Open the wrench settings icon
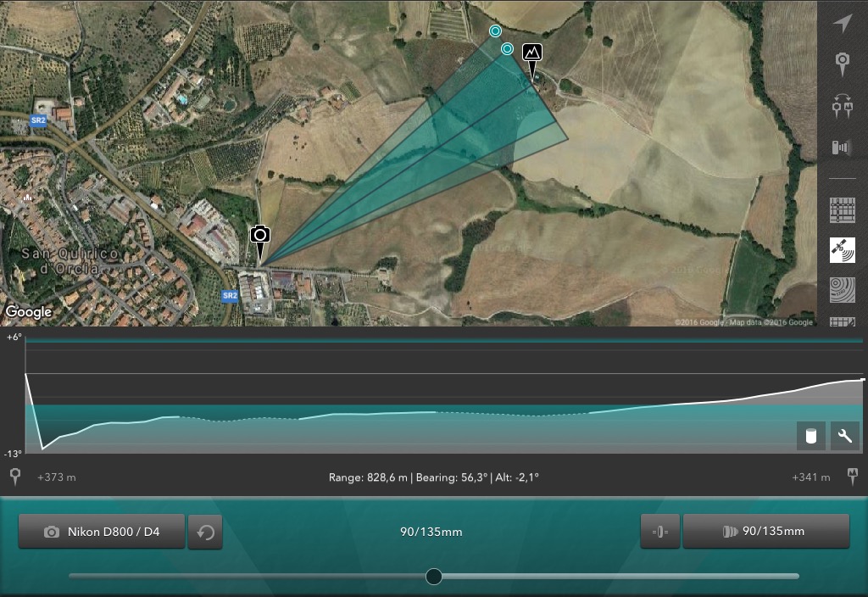The image size is (868, 597). [x=845, y=436]
